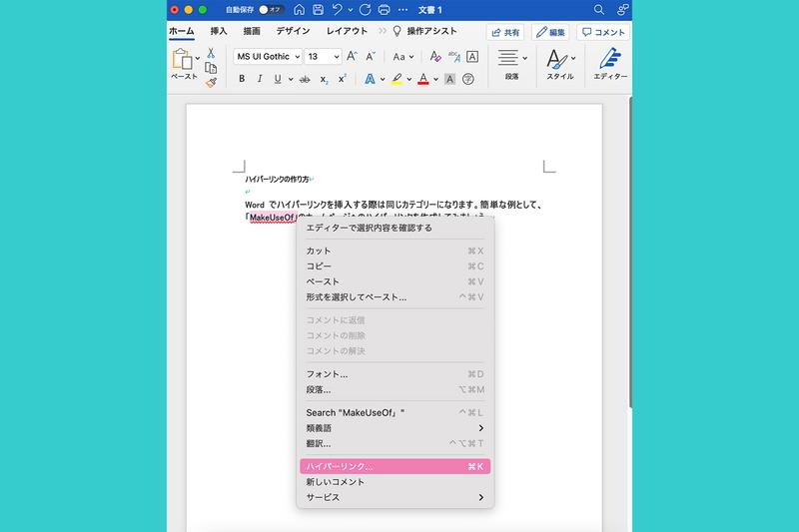Click the ペースト clipboard icon

182,59
